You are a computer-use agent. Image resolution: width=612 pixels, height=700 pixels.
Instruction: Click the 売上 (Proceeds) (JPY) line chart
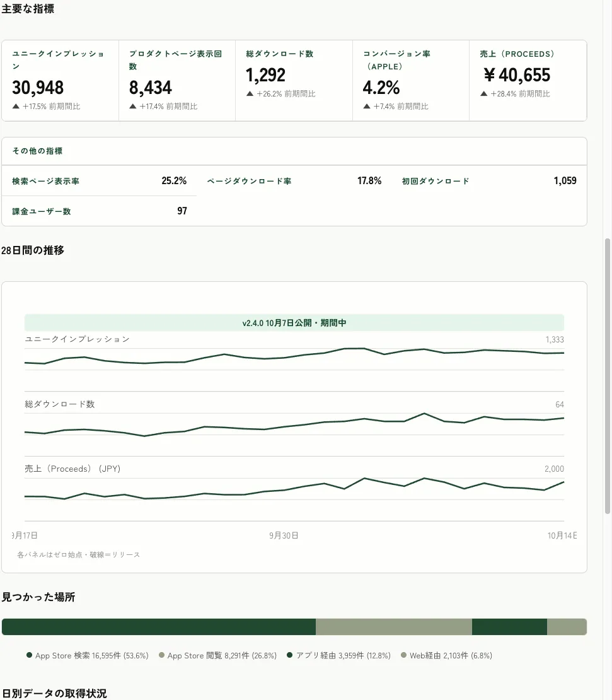click(x=294, y=489)
